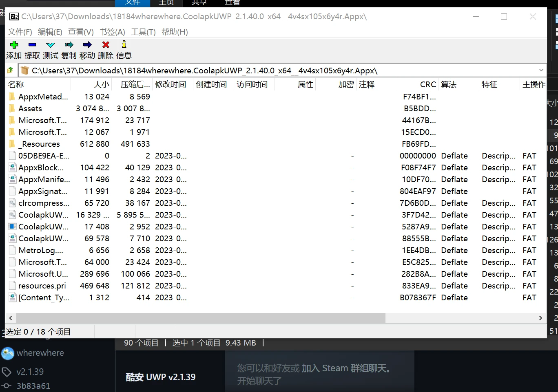Open the address bar path dropdown arrow
This screenshot has width=558, height=392.
[541, 70]
